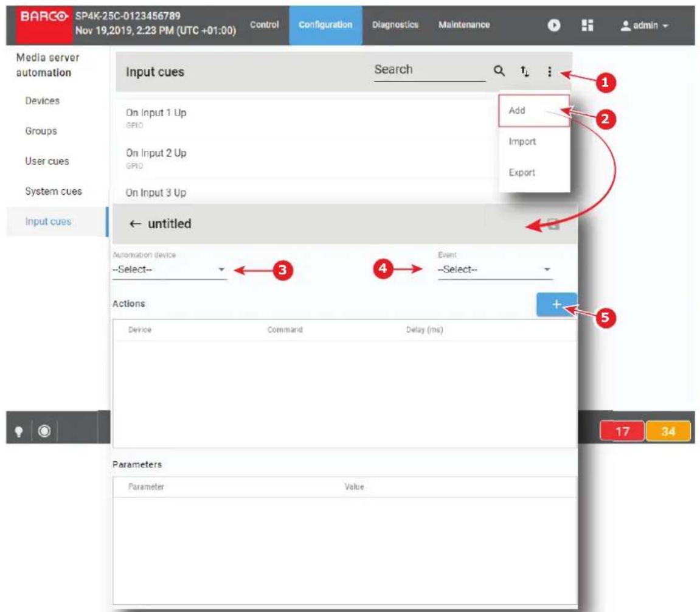Screen dimensions: 700x612
Task: Go to the Maintenance tab
Action: click(464, 24)
